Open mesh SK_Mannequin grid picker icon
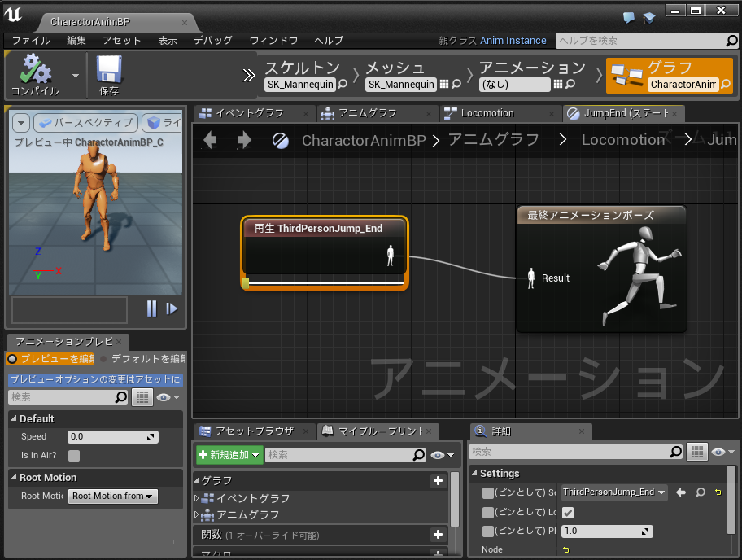This screenshot has height=560, width=742. coord(444,85)
